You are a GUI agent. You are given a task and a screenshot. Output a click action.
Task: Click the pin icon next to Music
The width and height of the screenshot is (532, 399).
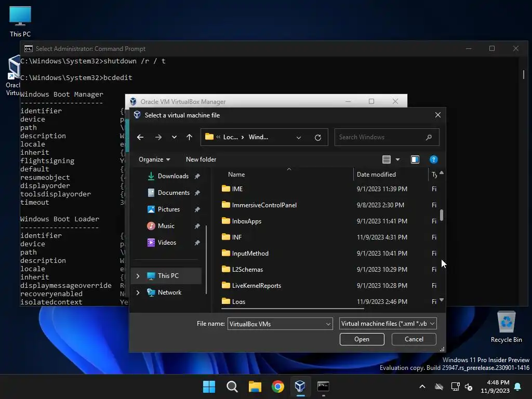[x=197, y=226]
